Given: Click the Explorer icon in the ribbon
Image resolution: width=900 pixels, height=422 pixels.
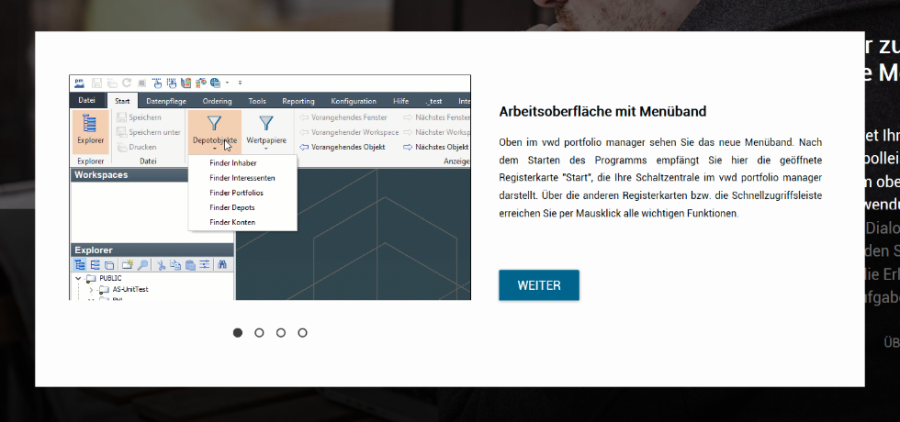Looking at the screenshot, I should click(90, 129).
